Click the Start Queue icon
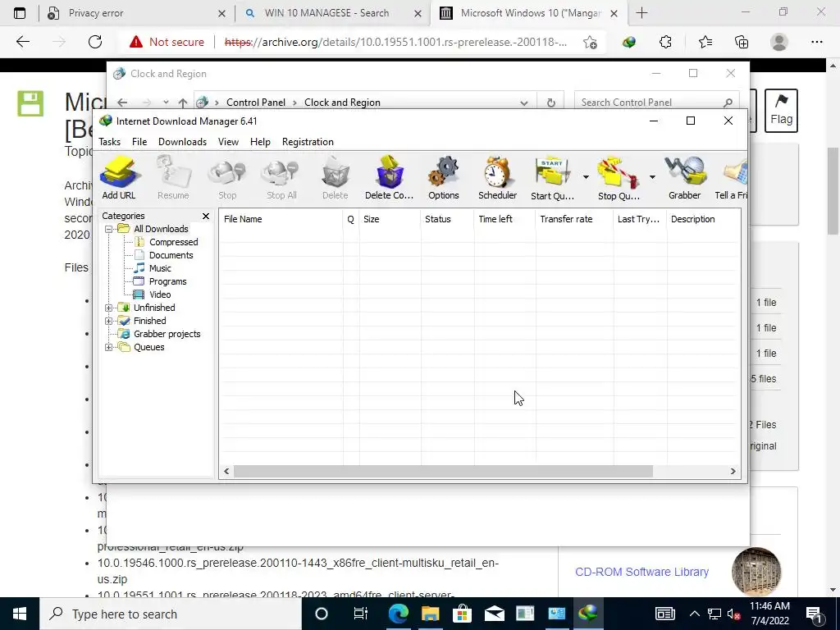840x630 pixels. (x=552, y=178)
